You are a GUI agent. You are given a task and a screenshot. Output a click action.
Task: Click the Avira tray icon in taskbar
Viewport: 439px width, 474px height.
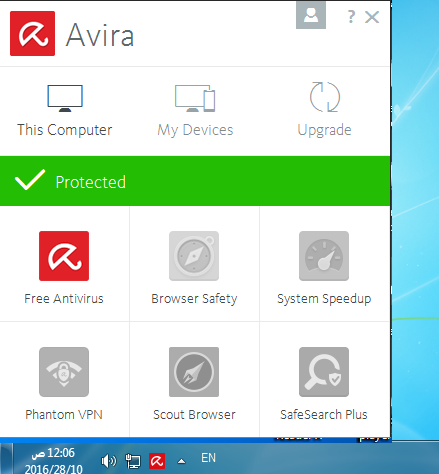click(157, 461)
